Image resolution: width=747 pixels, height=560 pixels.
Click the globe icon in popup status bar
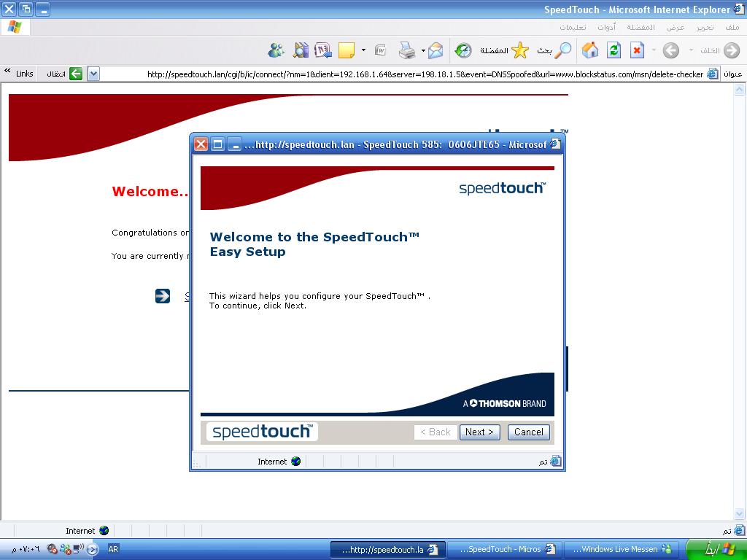click(x=296, y=461)
